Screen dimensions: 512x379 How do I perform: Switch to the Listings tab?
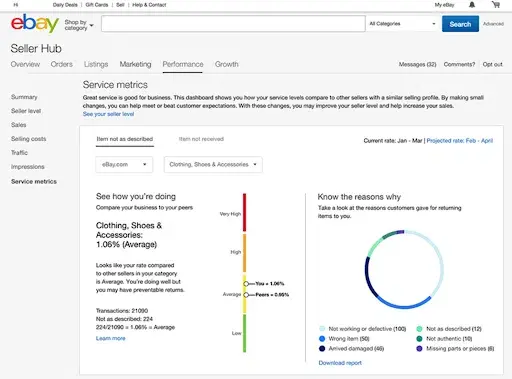(96, 64)
